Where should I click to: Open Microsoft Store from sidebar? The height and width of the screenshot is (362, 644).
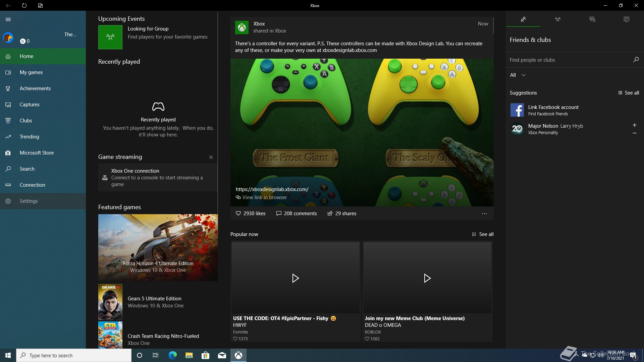coord(43,153)
